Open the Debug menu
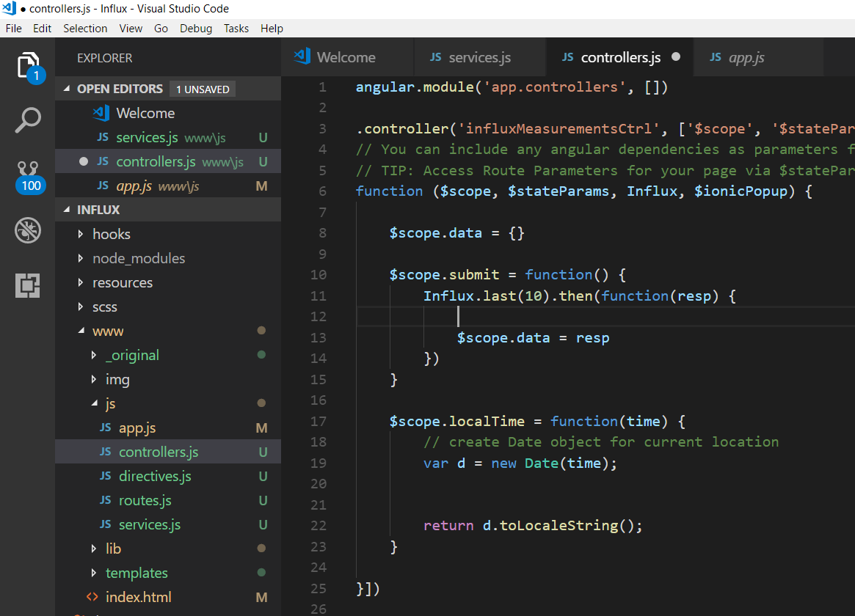This screenshot has height=616, width=855. click(x=195, y=28)
